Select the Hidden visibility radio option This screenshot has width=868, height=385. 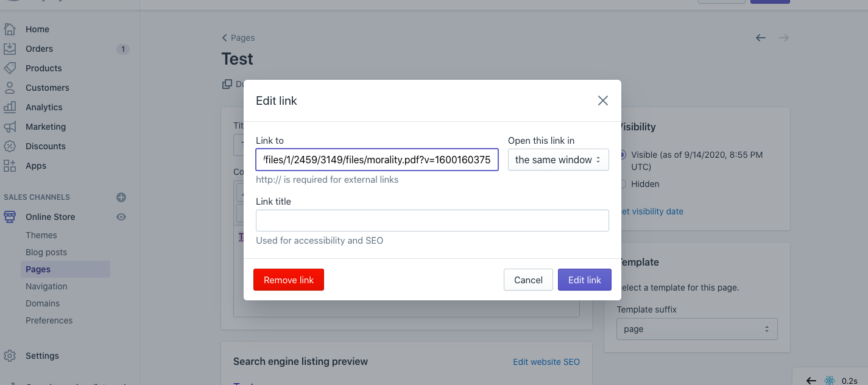pos(622,184)
